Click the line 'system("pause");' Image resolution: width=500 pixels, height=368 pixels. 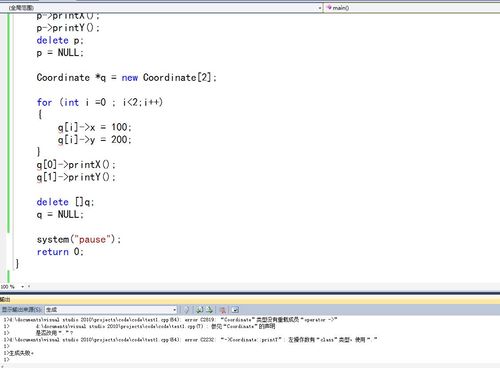[x=79, y=239]
